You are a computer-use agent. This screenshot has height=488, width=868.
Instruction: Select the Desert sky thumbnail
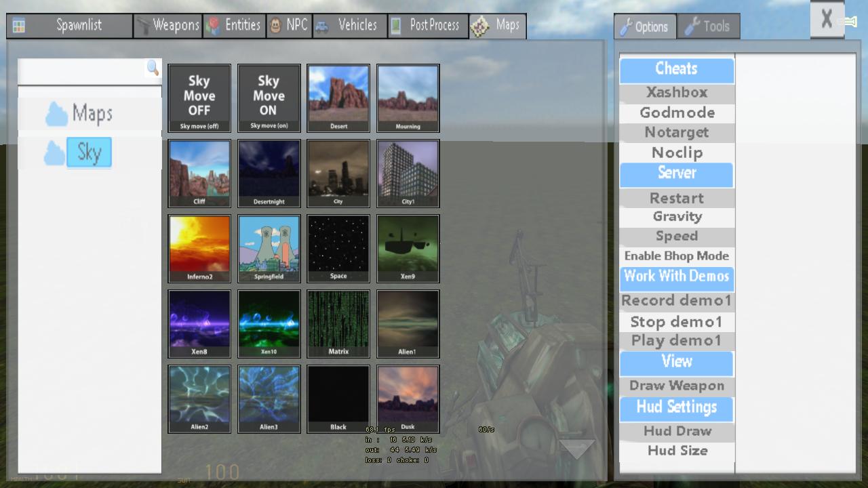point(338,98)
